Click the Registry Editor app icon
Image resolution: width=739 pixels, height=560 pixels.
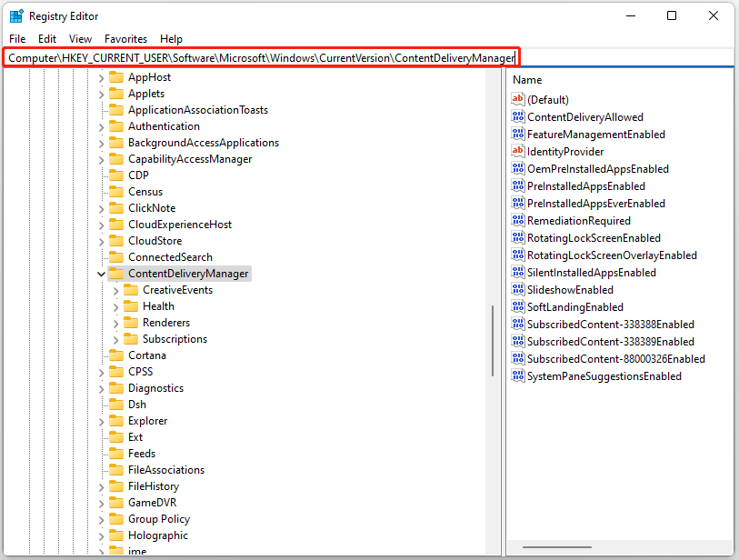point(16,16)
